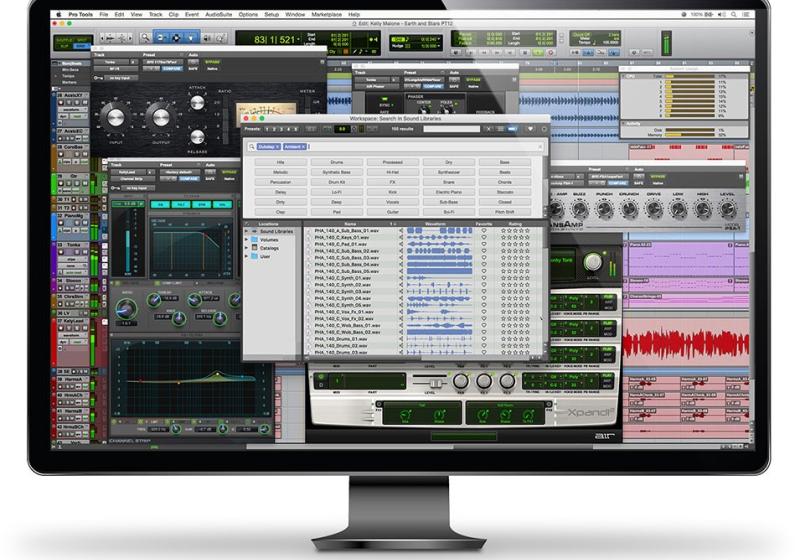Toggle the Electric Piano tag filter

[449, 191]
